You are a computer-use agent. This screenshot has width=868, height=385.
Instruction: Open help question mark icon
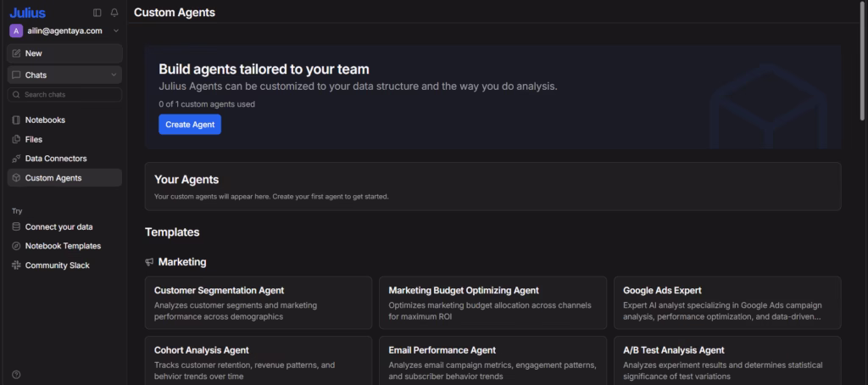click(x=16, y=375)
